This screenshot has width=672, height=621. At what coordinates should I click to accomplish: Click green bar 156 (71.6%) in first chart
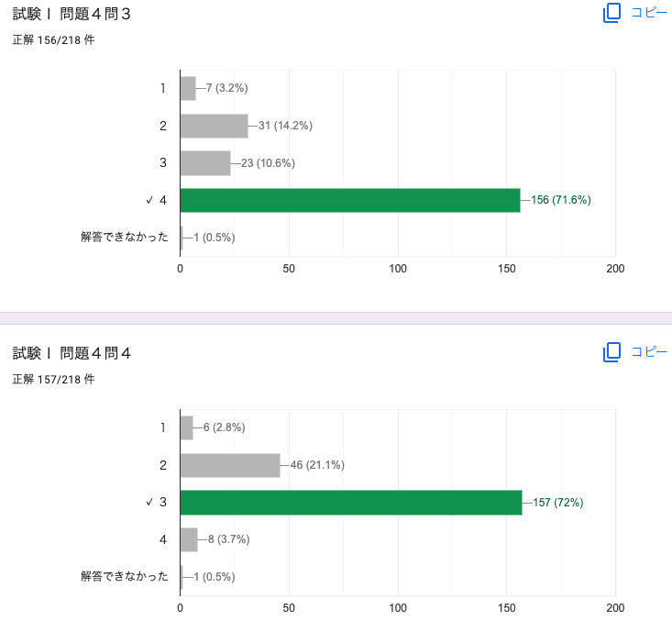(349, 200)
